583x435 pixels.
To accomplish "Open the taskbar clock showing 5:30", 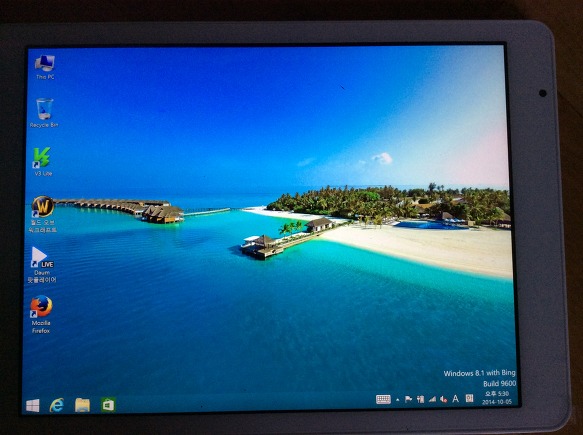I will pyautogui.click(x=497, y=397).
